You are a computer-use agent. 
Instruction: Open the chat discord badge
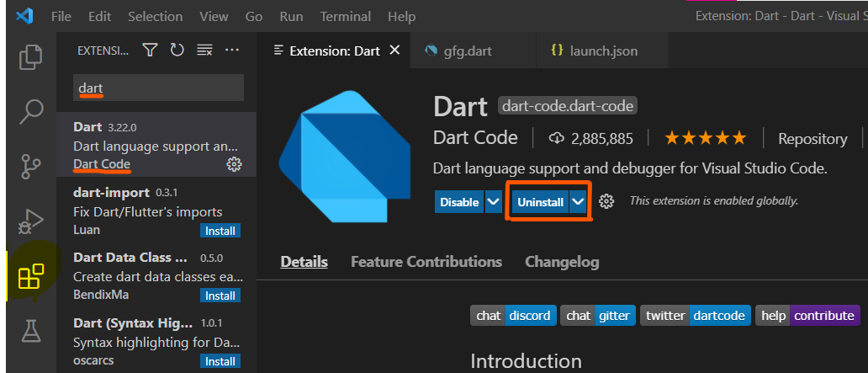513,316
